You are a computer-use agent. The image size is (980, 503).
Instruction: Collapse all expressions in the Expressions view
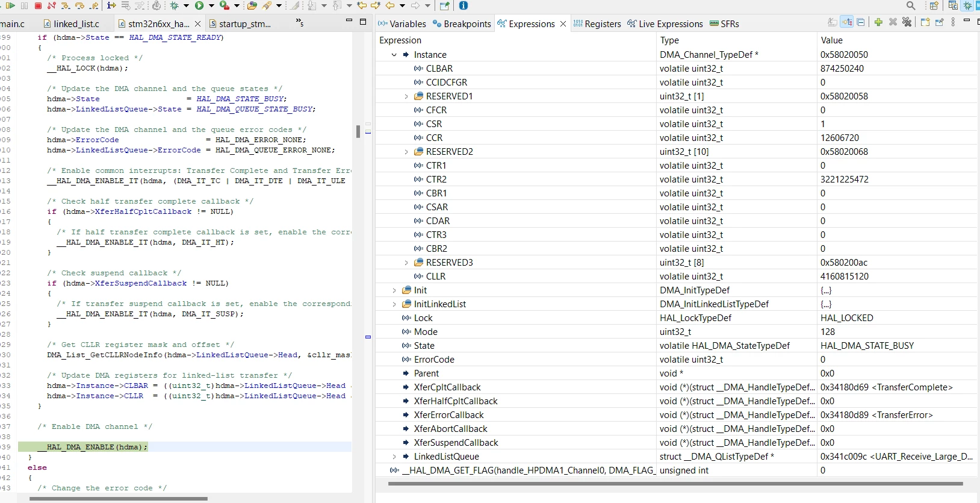click(861, 22)
